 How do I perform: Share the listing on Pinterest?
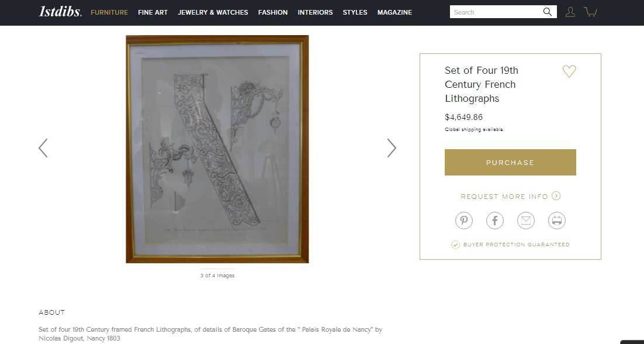(x=463, y=221)
